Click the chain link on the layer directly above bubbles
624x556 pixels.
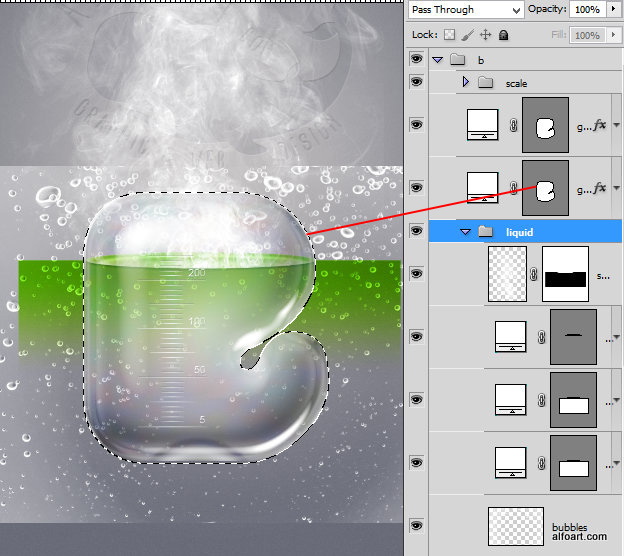click(x=541, y=463)
